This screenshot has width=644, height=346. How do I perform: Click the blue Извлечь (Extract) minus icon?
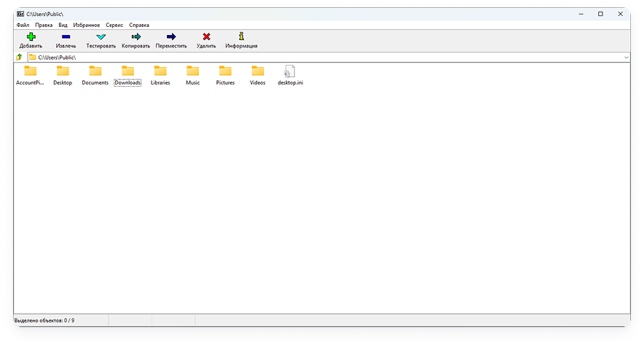[66, 36]
